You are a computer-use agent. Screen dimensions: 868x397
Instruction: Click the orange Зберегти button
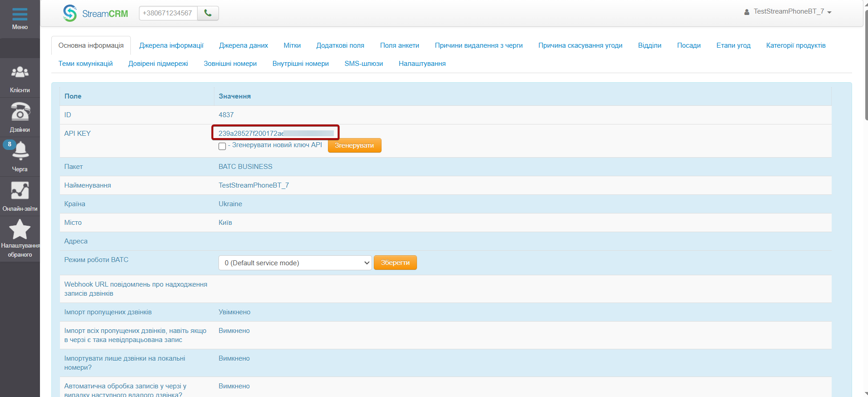coord(395,263)
